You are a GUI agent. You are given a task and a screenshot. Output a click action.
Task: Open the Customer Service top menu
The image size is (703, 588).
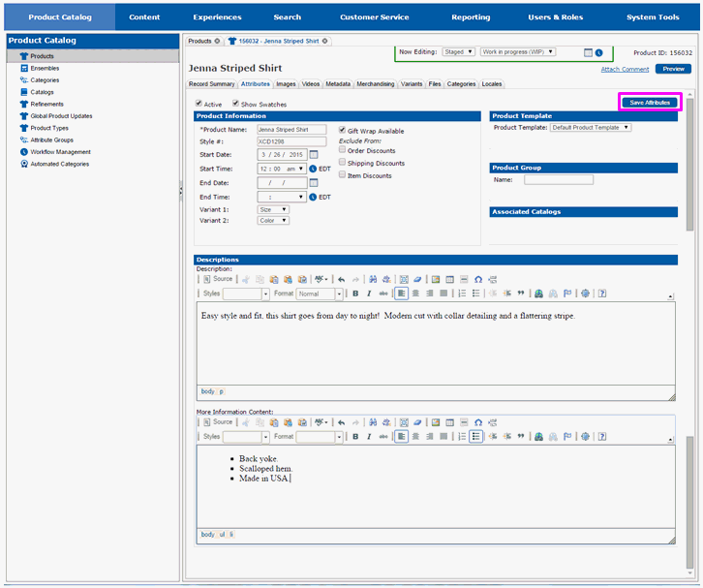(375, 17)
